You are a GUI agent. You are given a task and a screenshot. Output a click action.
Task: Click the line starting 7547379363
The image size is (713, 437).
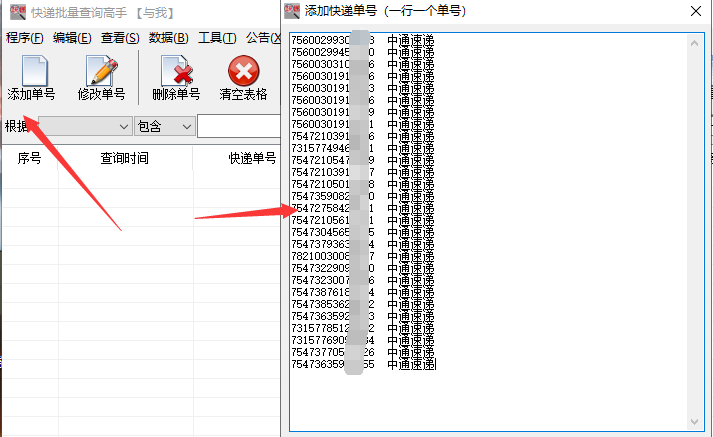362,245
